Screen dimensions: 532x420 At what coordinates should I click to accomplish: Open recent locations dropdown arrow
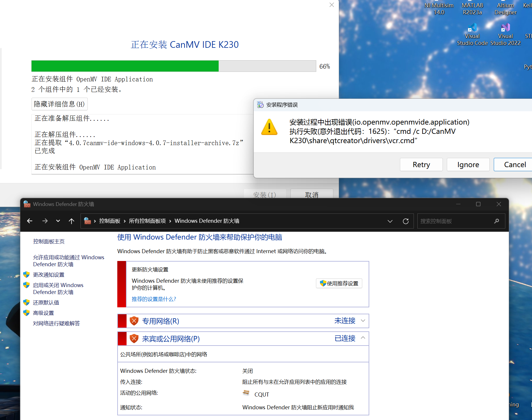[x=58, y=221]
